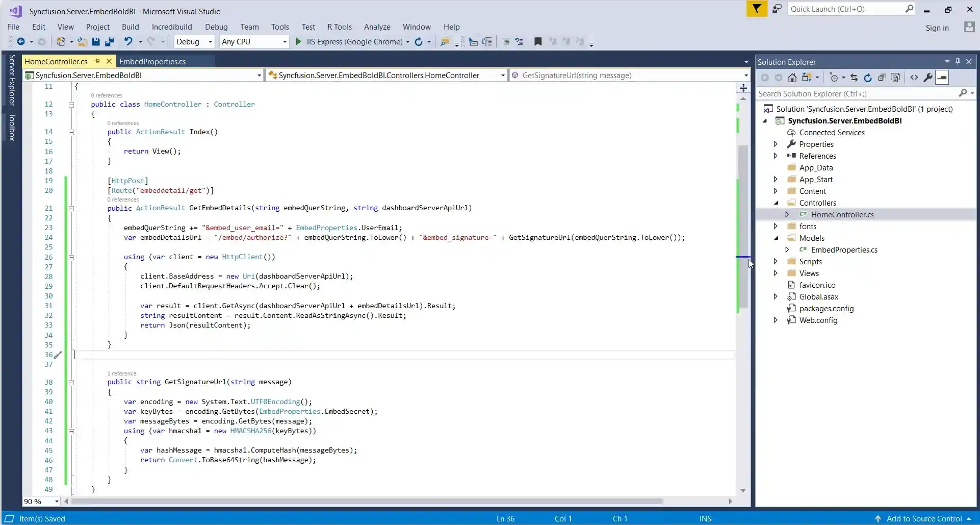Click the Home icon in Solution Explorer
This screenshot has height=525, width=980.
[x=792, y=78]
